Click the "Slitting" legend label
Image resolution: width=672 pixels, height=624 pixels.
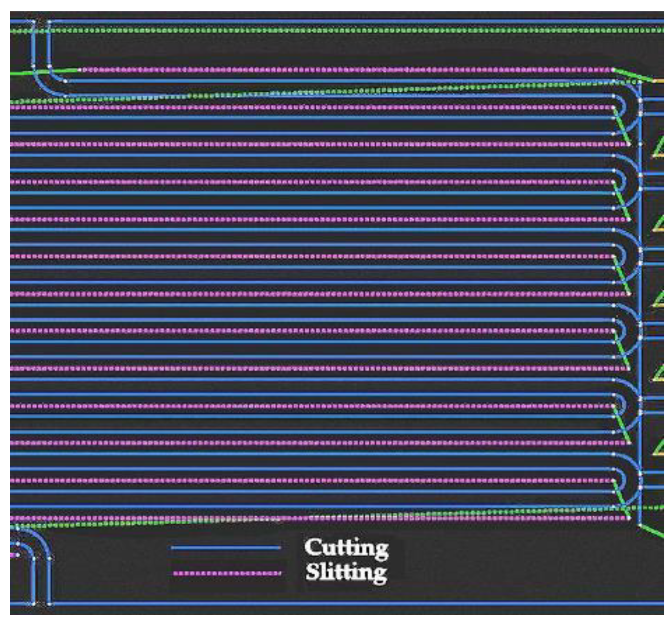(x=346, y=573)
